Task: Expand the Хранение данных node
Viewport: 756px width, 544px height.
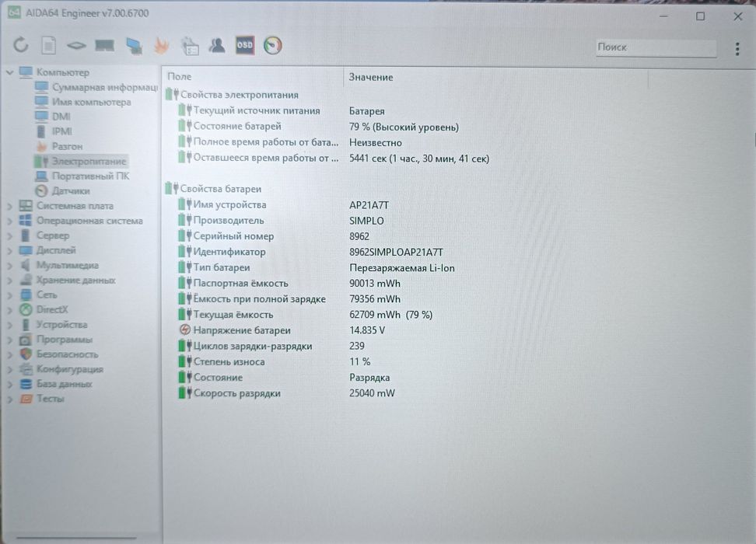Action: (9, 281)
